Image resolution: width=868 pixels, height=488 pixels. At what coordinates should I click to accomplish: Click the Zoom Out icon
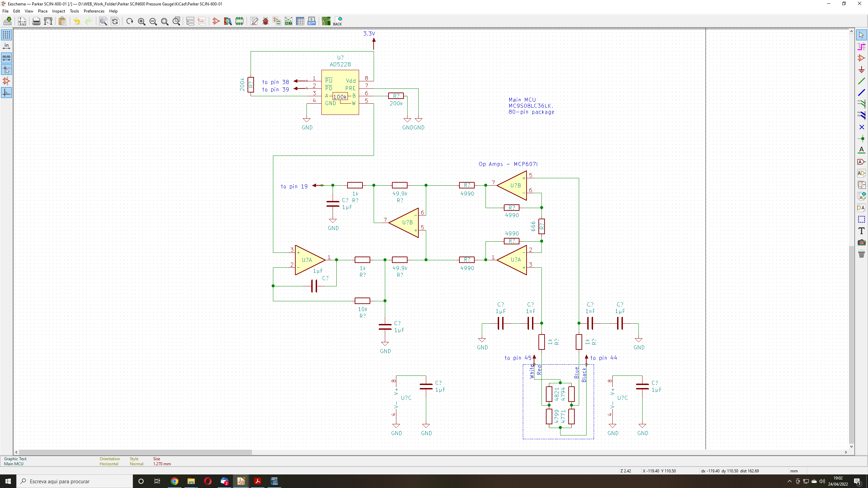pos(153,21)
